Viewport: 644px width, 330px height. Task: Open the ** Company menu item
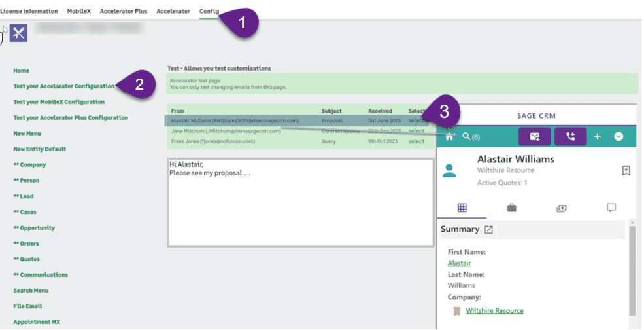(x=29, y=164)
